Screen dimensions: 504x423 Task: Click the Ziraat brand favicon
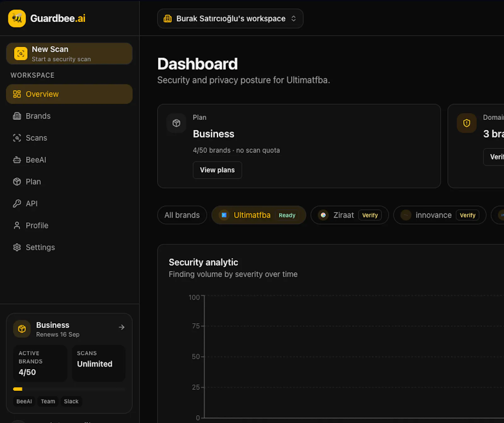click(x=323, y=215)
